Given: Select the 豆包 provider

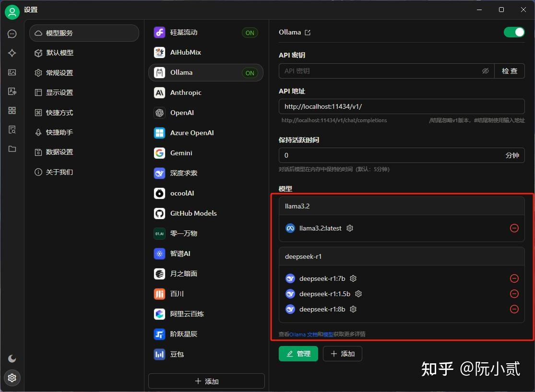Looking at the screenshot, I should pos(206,354).
